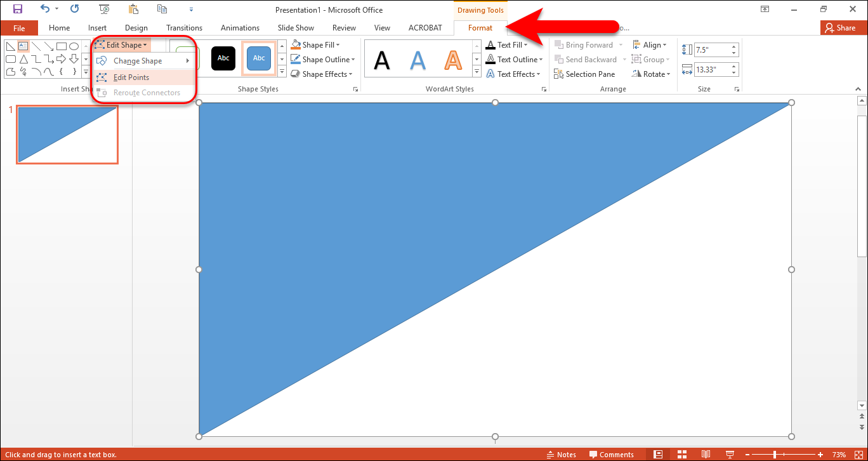Switch to Normal view in status bar

coord(658,455)
